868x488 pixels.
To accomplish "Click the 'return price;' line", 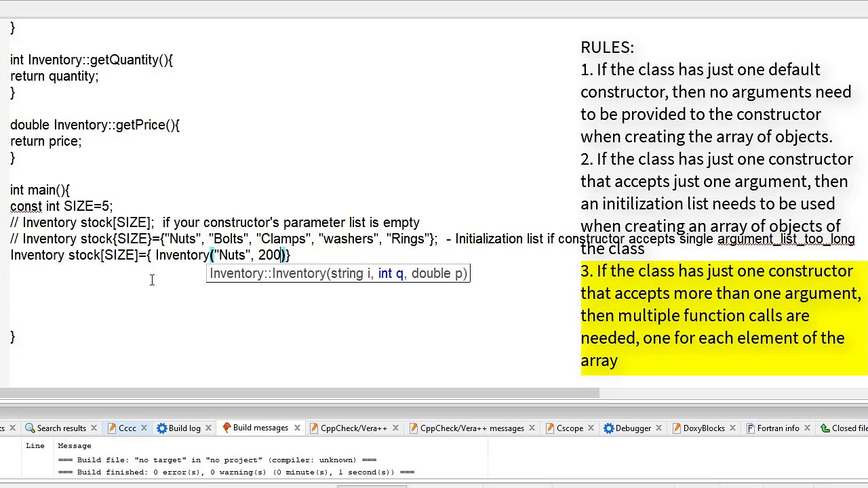I will pos(45,142).
